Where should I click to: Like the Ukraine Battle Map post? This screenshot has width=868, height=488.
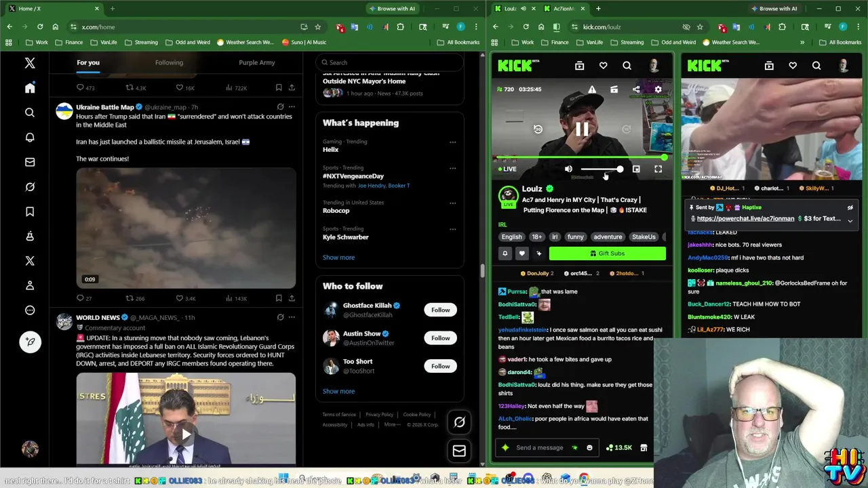click(185, 298)
